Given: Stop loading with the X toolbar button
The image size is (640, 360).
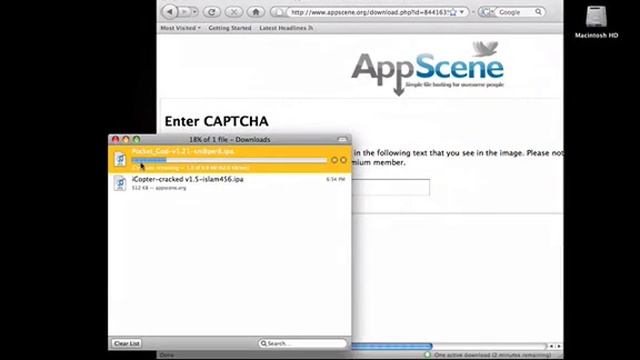Looking at the screenshot, I should click(234, 12).
